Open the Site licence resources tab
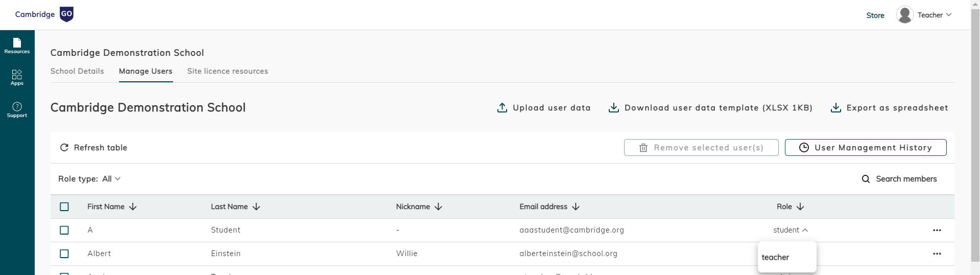The image size is (980, 275). 227,71
